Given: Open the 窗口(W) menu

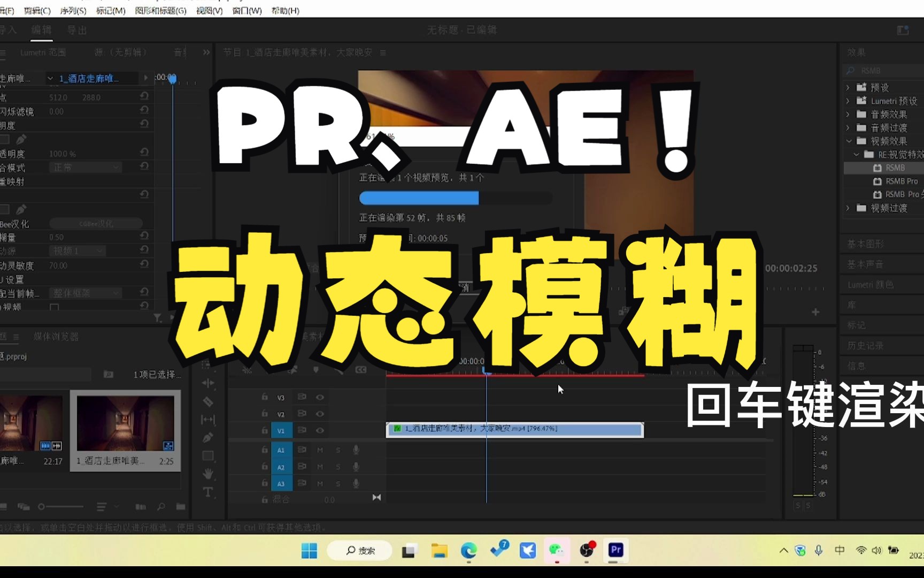Looking at the screenshot, I should tap(247, 11).
